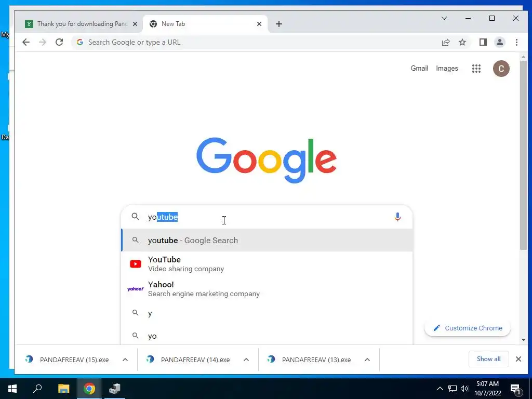Go back using the browser back arrow
This screenshot has width=532, height=399.
pyautogui.click(x=26, y=42)
